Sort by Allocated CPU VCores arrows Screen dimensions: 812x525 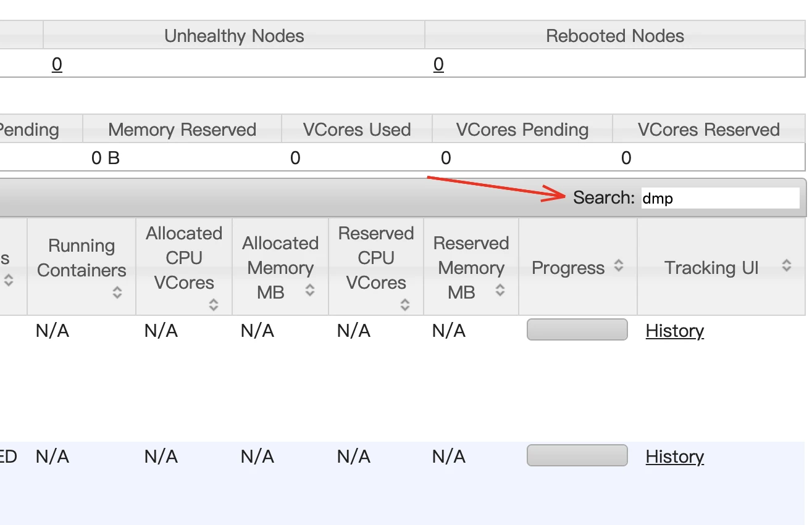214,305
